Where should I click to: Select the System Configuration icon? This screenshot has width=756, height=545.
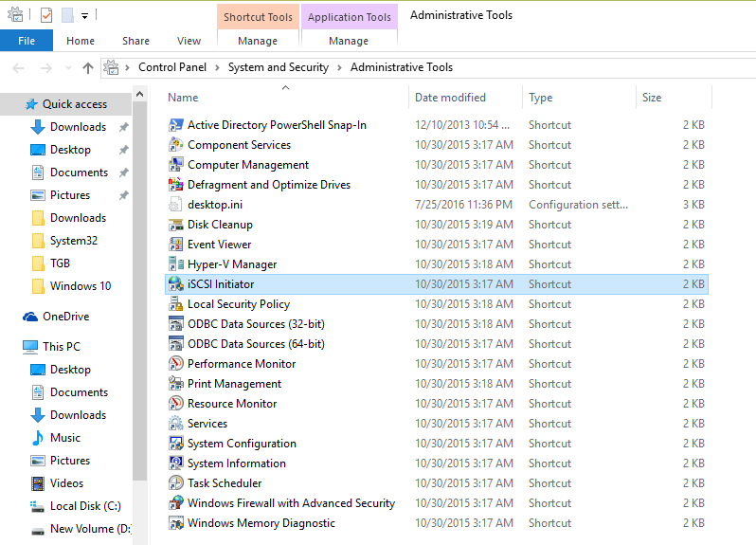coord(175,444)
